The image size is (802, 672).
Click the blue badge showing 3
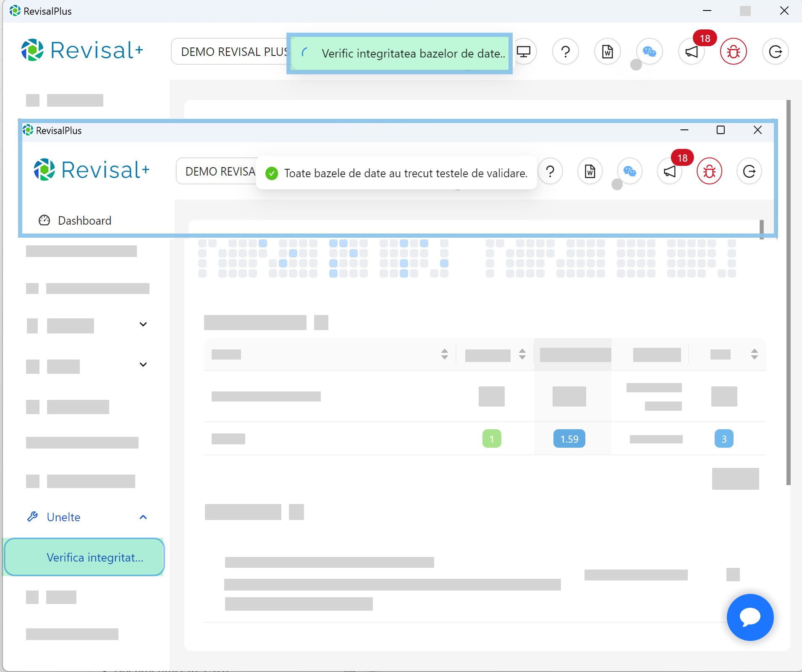[x=723, y=439]
